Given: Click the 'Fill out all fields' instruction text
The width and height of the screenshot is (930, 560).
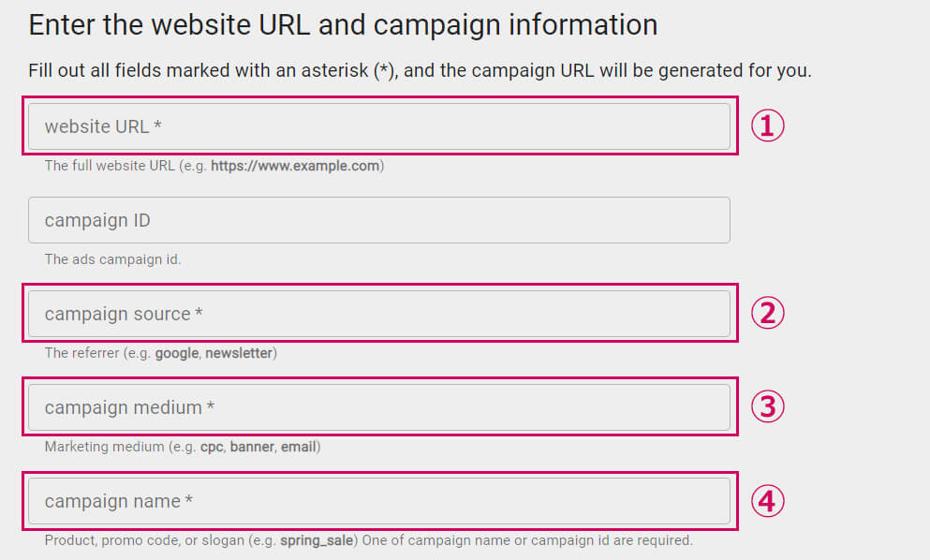Looking at the screenshot, I should point(420,71).
